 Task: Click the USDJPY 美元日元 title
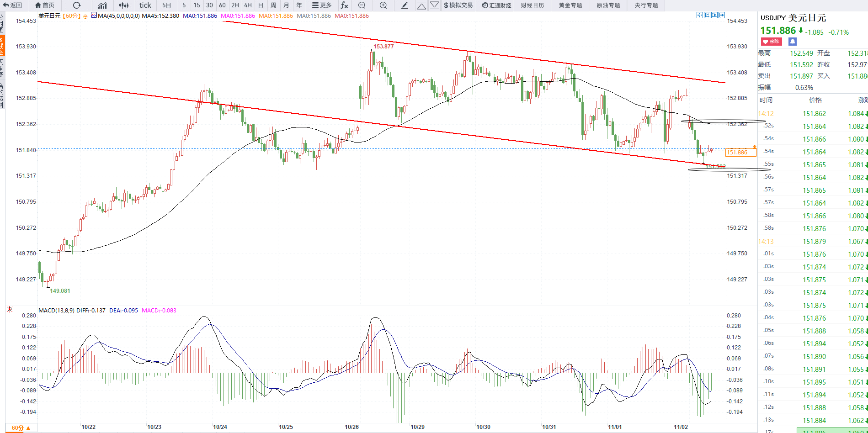pos(793,18)
